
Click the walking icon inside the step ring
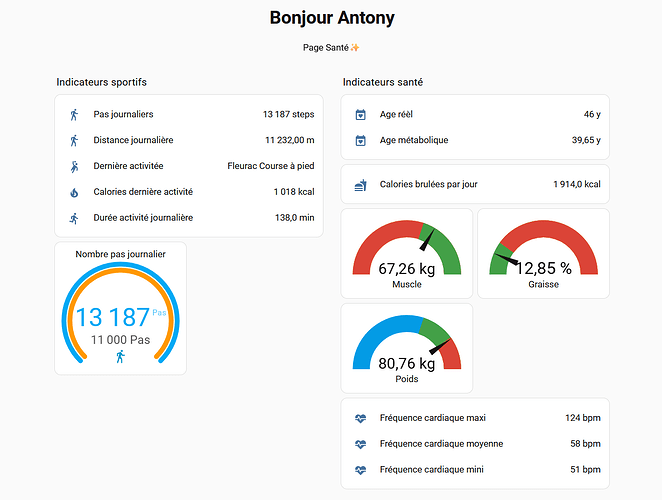(x=120, y=357)
